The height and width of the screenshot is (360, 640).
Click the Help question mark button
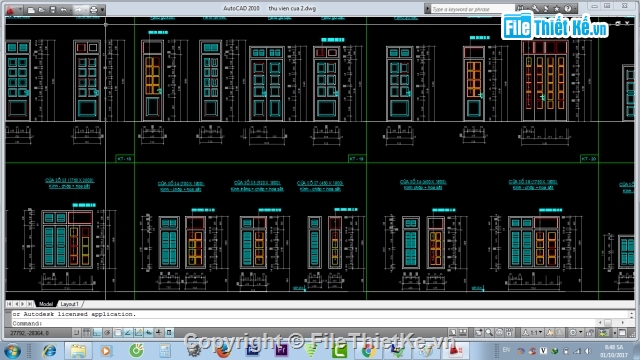tap(568, 9)
